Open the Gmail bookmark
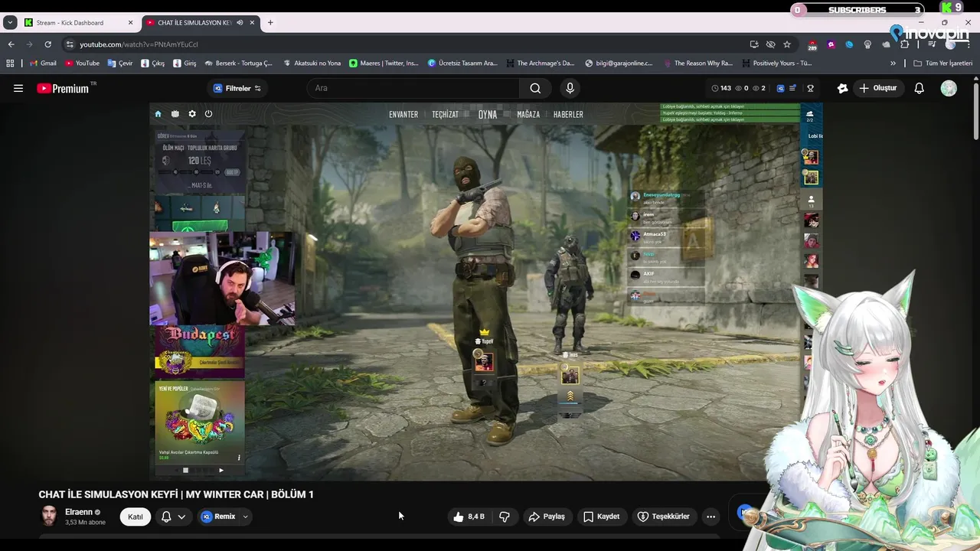Screen dimensions: 980x551 click(43, 64)
